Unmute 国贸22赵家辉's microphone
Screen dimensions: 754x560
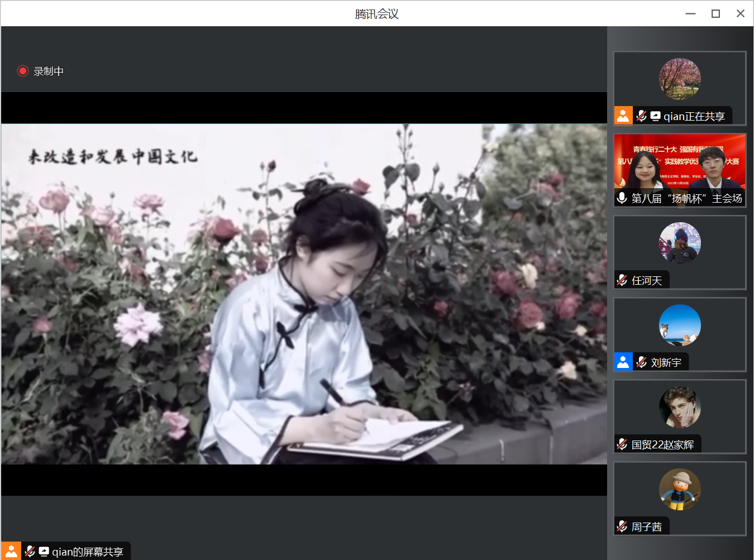pos(622,444)
